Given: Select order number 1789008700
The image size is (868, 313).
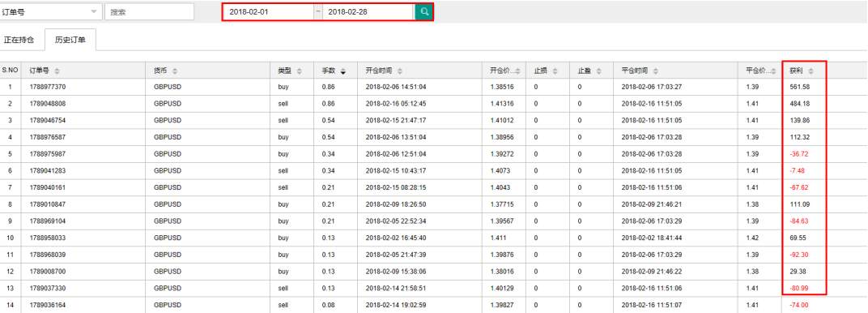Looking at the screenshot, I should pos(48,272).
